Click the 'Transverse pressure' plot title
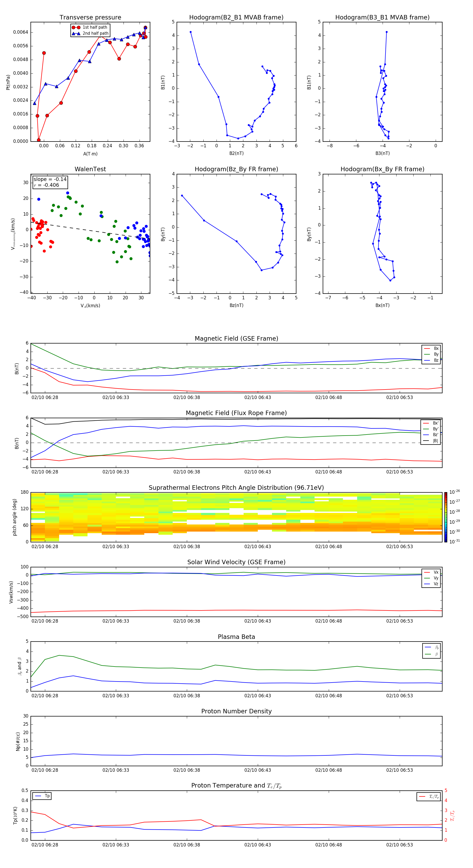 pyautogui.click(x=90, y=18)
